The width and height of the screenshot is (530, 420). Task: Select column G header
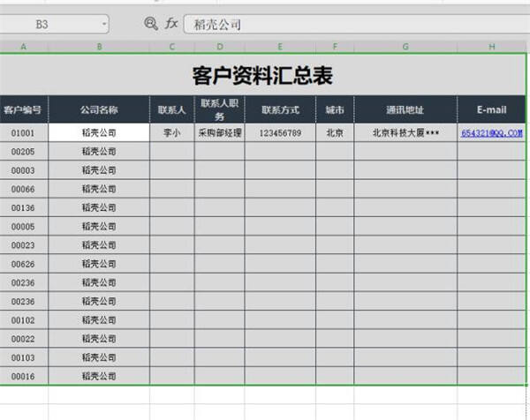(405, 47)
